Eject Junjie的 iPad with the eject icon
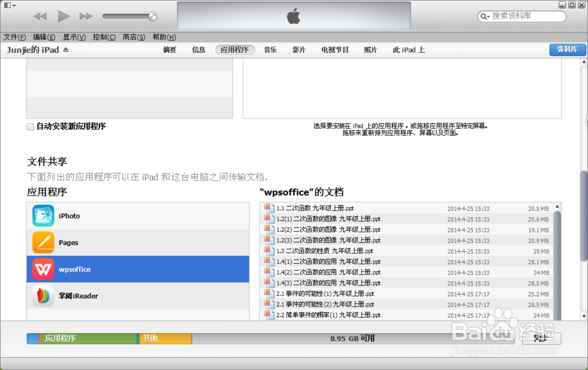 click(x=66, y=49)
